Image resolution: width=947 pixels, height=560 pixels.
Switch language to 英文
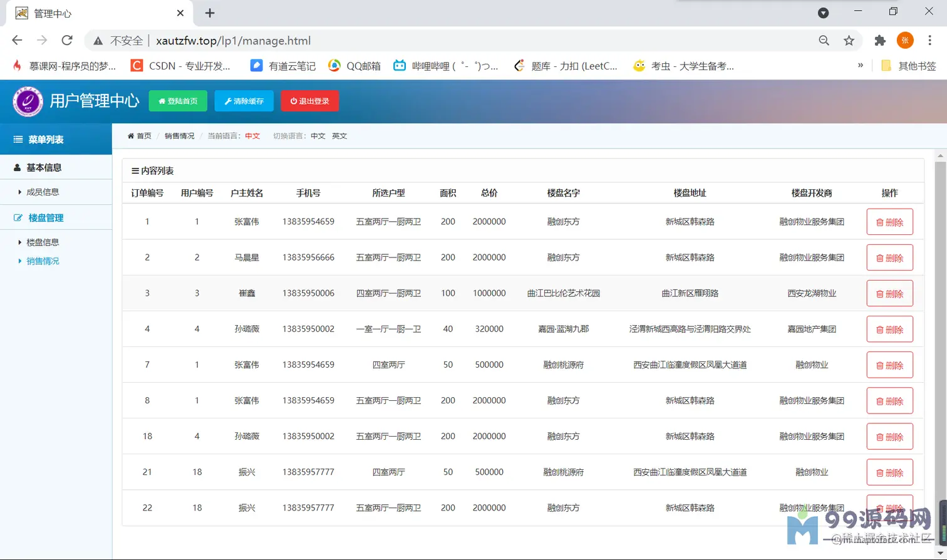[x=339, y=136]
